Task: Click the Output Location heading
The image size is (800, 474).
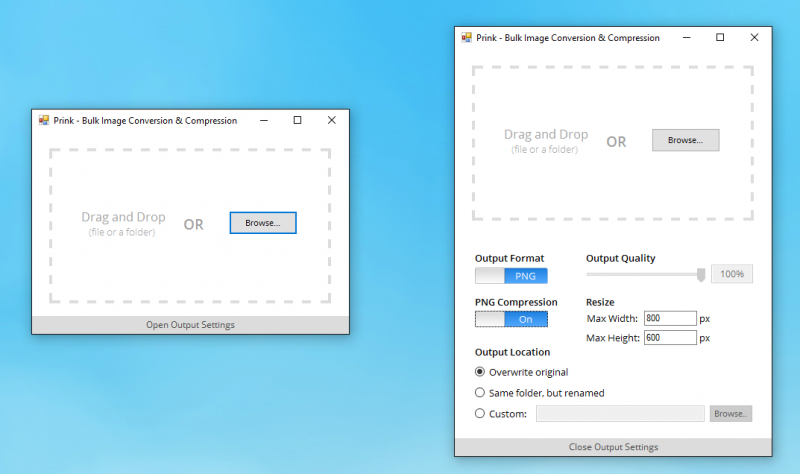Action: click(x=512, y=352)
